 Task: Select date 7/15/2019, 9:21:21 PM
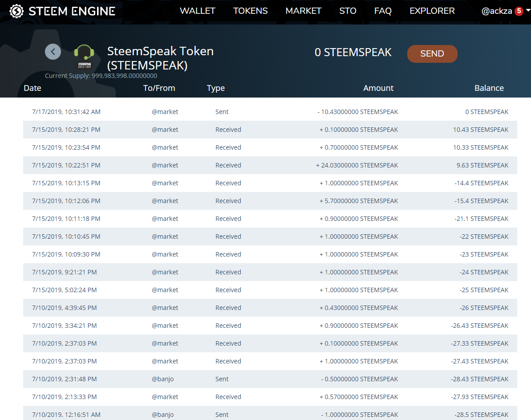coord(65,272)
